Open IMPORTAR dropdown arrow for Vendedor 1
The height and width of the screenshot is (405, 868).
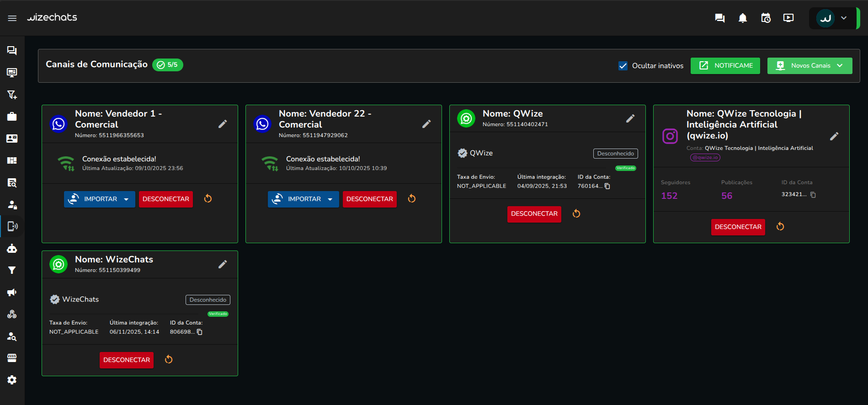coord(127,199)
